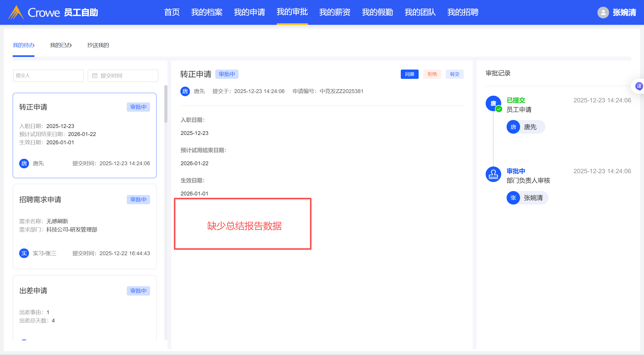Switch to 抄送我的 tab
Image resolution: width=644 pixels, height=355 pixels.
pos(98,45)
